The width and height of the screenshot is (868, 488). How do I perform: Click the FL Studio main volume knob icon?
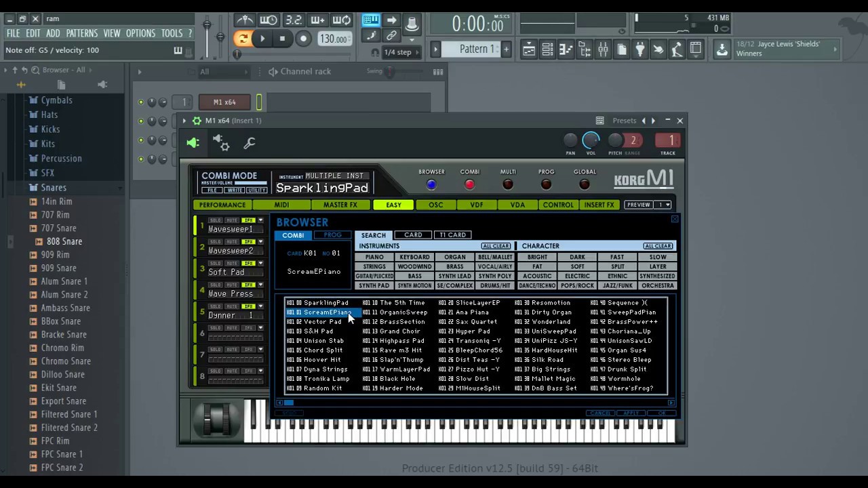(x=207, y=26)
